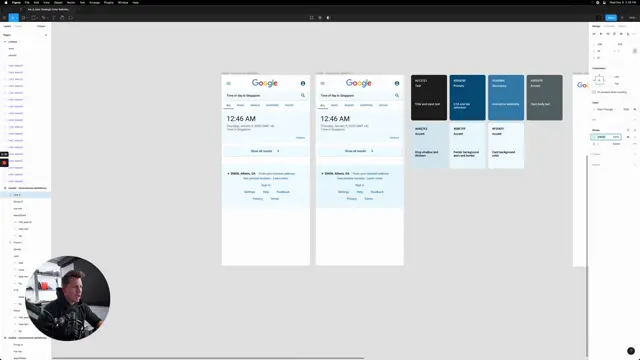Click the red recording stop button at left edge
This screenshot has width=640, height=360.
pyautogui.click(x=4, y=162)
